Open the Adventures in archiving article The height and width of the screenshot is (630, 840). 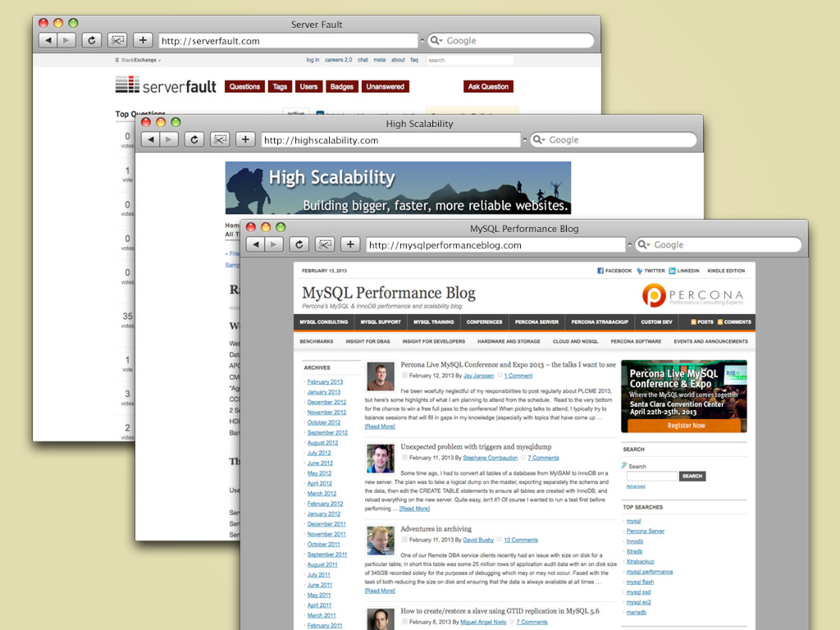pos(436,529)
